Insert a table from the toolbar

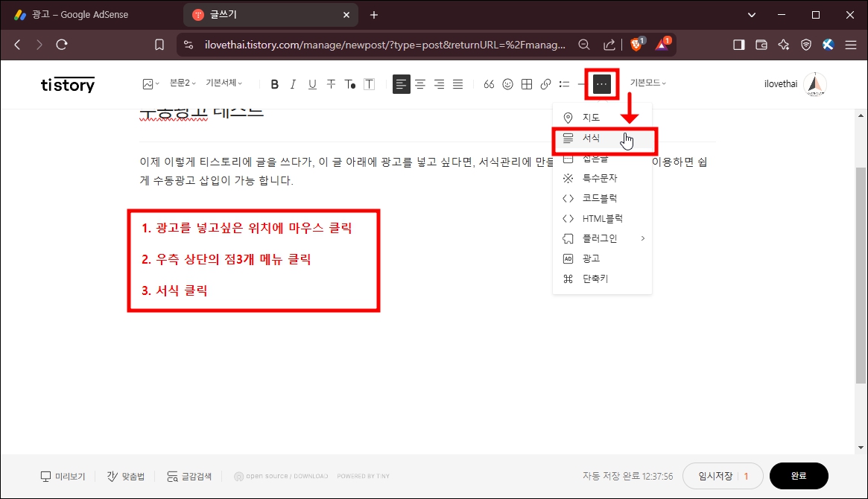(525, 84)
